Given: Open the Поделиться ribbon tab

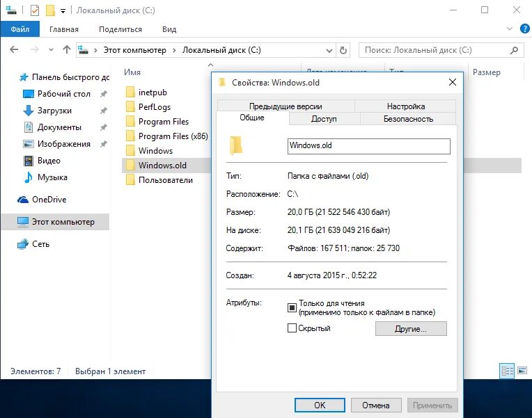Looking at the screenshot, I should [120, 29].
